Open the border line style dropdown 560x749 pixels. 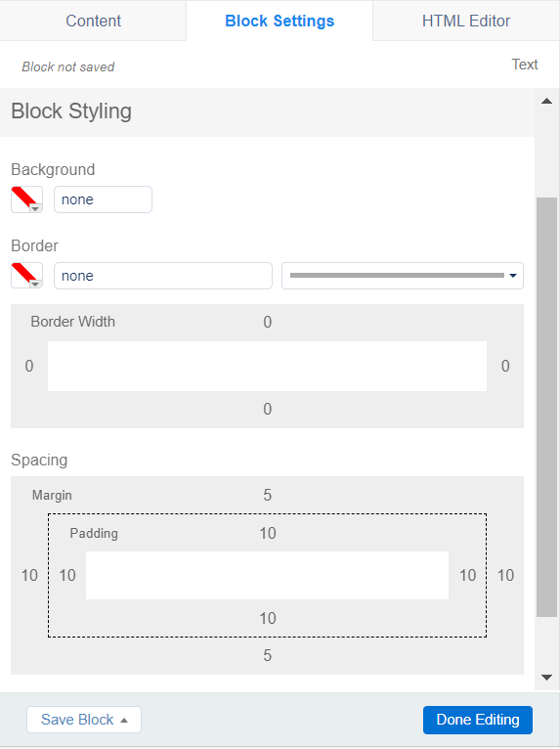point(403,276)
